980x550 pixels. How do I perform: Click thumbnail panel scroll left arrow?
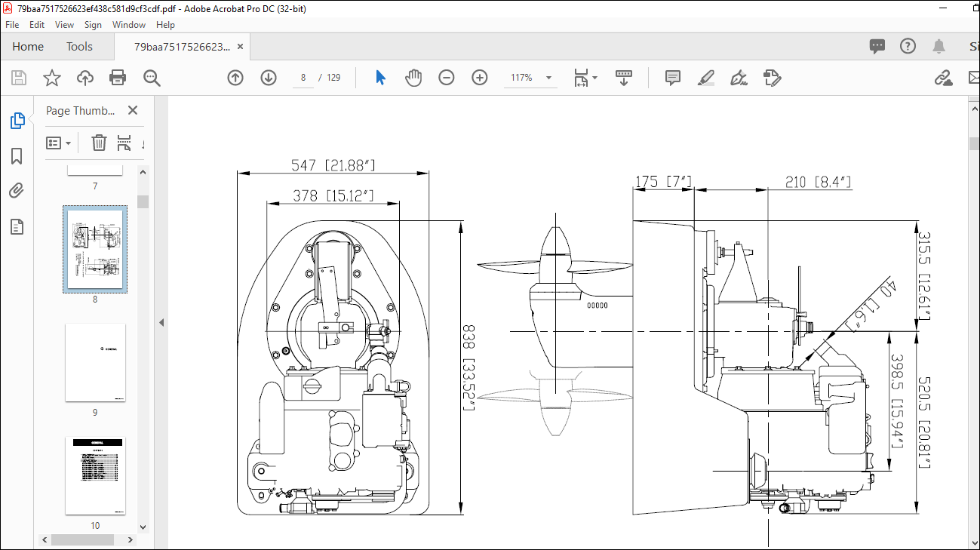coord(45,540)
